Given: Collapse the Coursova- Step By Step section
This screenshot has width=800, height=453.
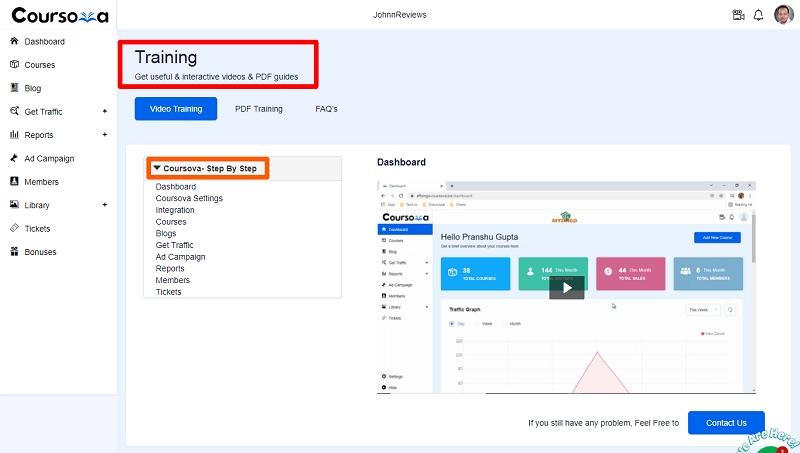Looking at the screenshot, I should click(157, 168).
